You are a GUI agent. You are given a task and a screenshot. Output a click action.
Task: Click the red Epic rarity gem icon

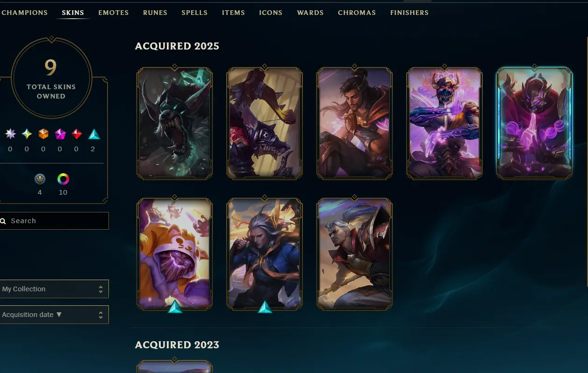pos(77,134)
